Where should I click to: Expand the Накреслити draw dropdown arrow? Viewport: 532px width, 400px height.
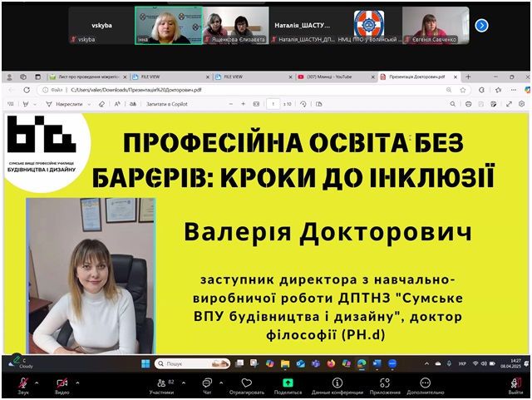coord(89,104)
